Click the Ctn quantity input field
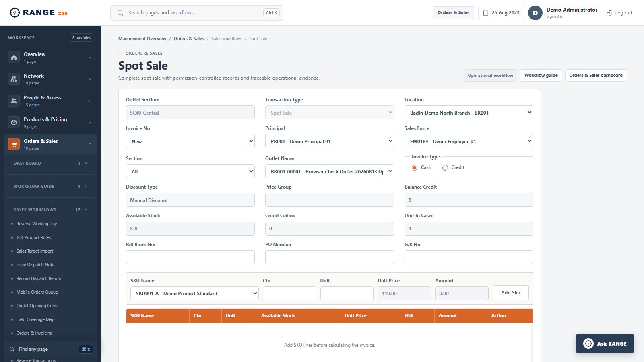The height and width of the screenshot is (362, 644). tap(289, 294)
